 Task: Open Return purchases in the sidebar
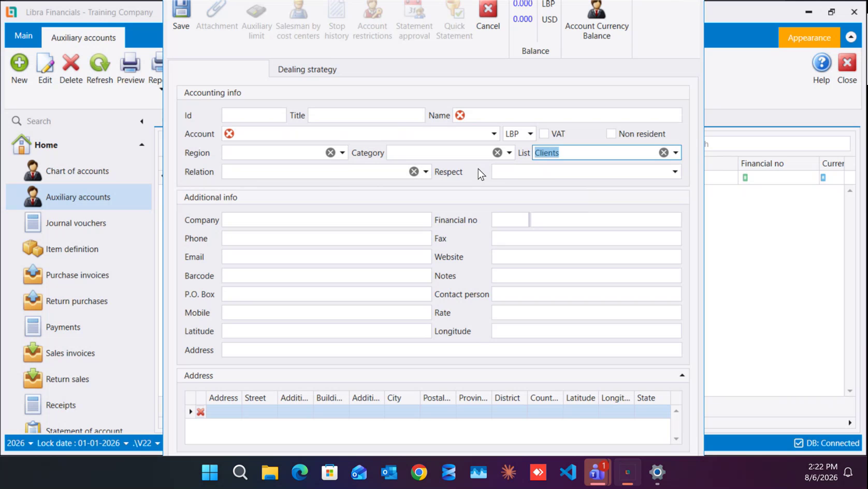[x=79, y=301]
